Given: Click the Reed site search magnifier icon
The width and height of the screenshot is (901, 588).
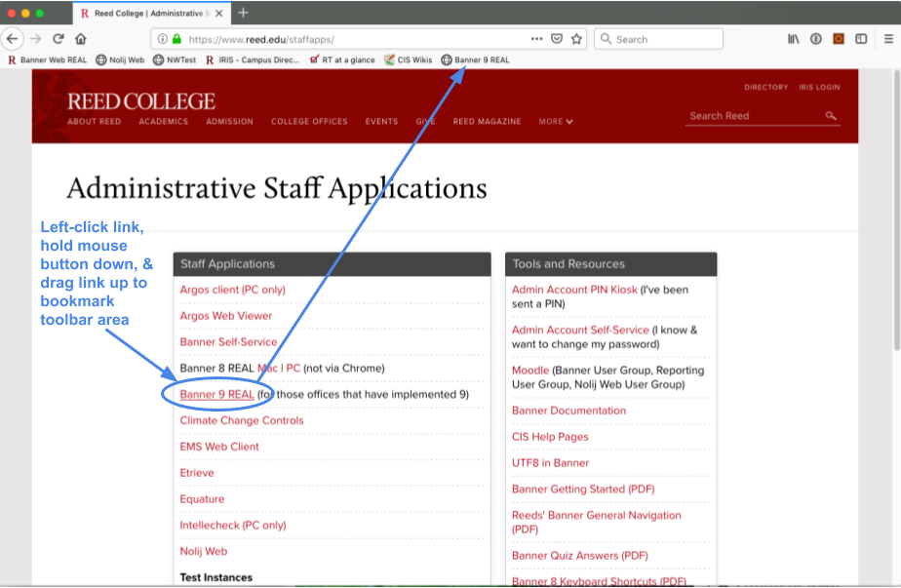Looking at the screenshot, I should [831, 116].
